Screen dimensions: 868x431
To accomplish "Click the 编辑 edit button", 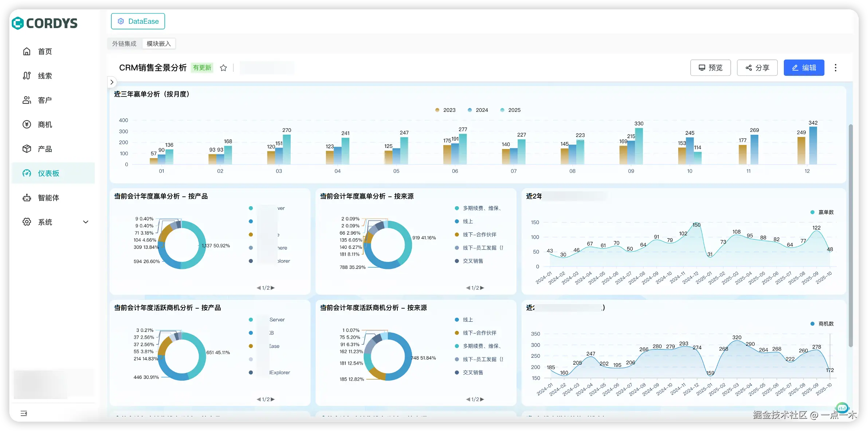I will 804,68.
